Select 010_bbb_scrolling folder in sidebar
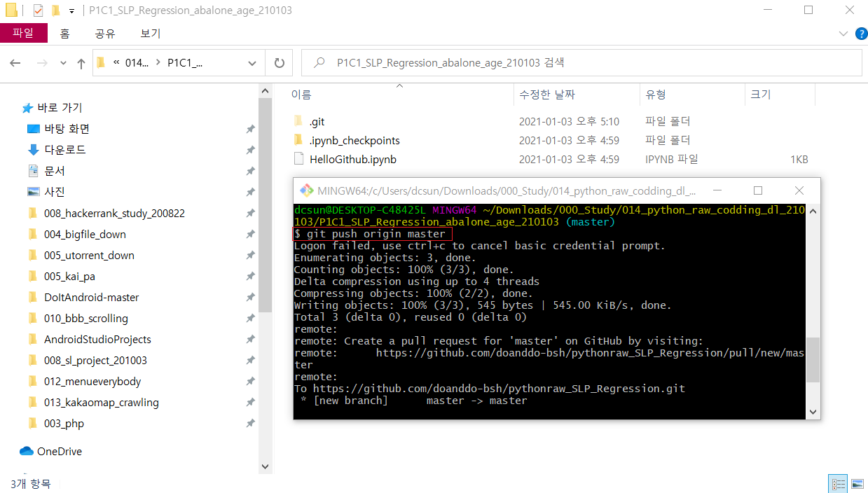Viewport: 868px width, 493px height. click(x=85, y=318)
